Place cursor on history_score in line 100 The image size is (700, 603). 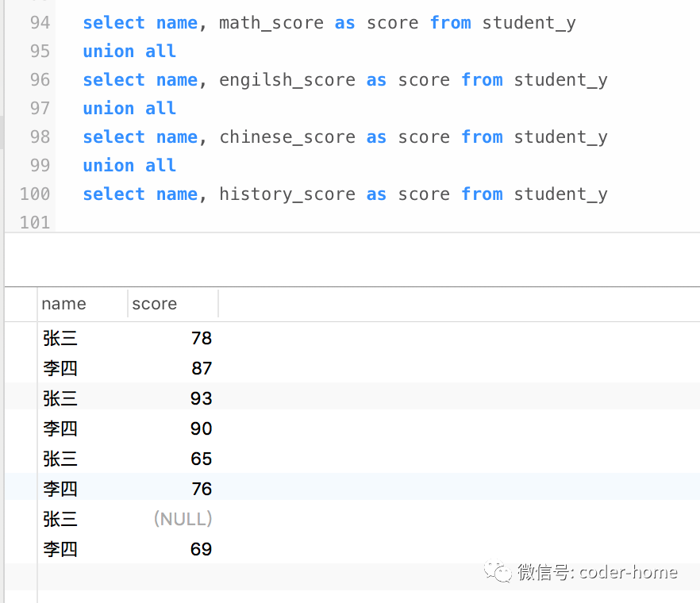(287, 194)
